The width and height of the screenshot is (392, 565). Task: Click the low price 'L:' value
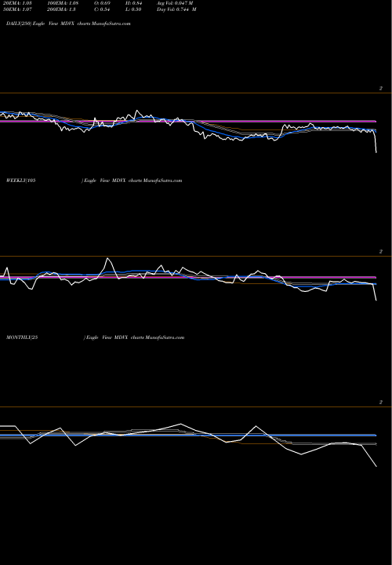click(133, 9)
